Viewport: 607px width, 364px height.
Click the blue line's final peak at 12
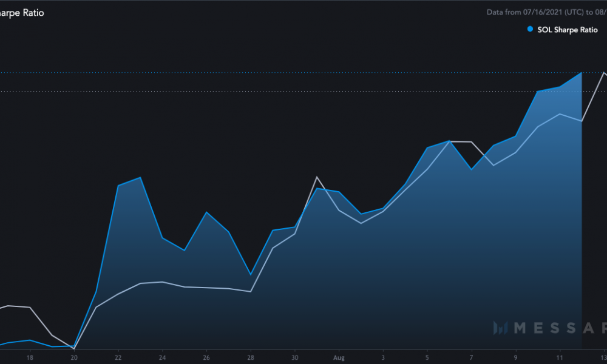click(x=582, y=72)
